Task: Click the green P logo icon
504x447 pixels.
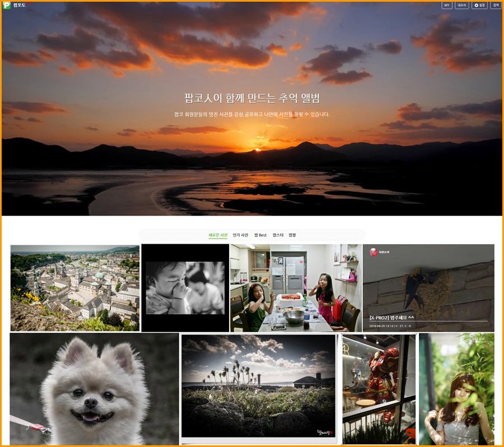Action: click(7, 6)
